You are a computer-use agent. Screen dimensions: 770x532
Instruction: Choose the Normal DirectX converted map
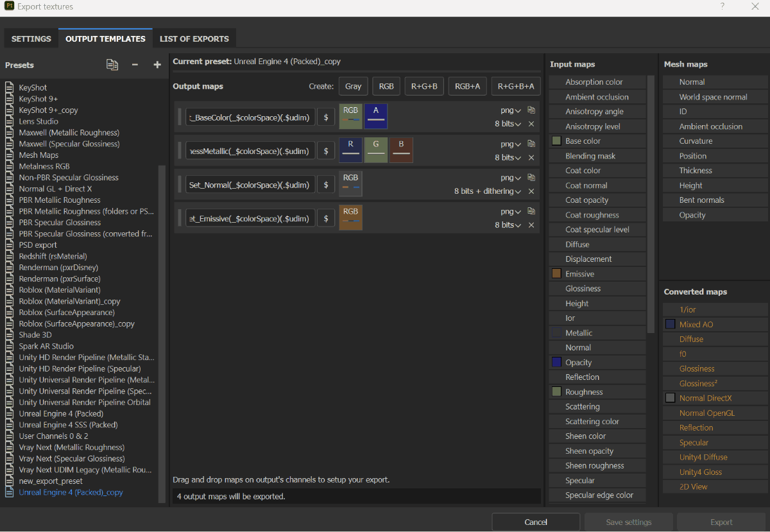(715, 399)
